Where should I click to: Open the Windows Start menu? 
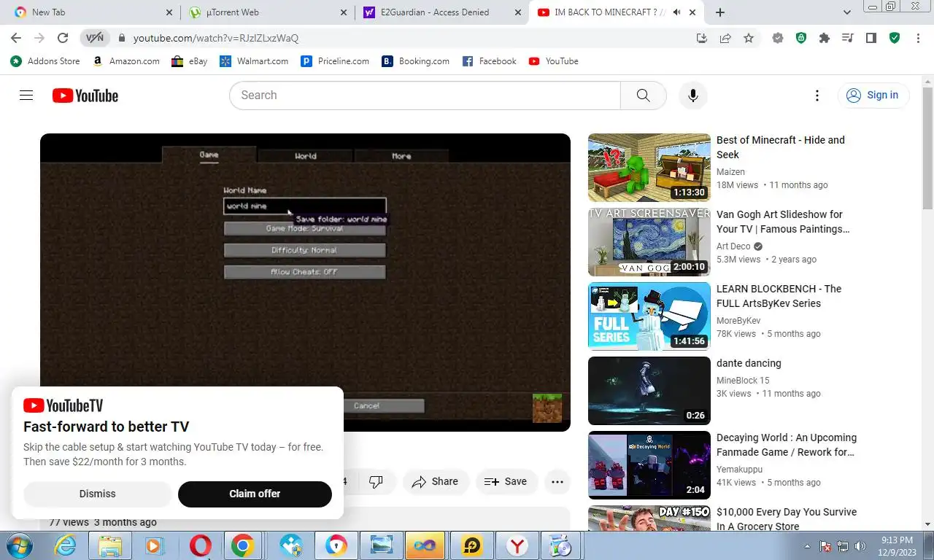20,545
